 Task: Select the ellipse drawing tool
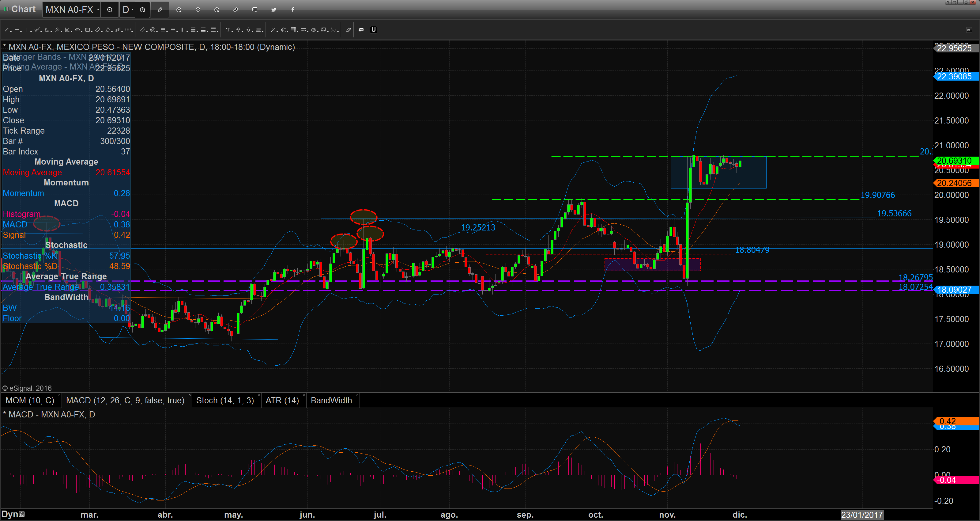point(77,30)
